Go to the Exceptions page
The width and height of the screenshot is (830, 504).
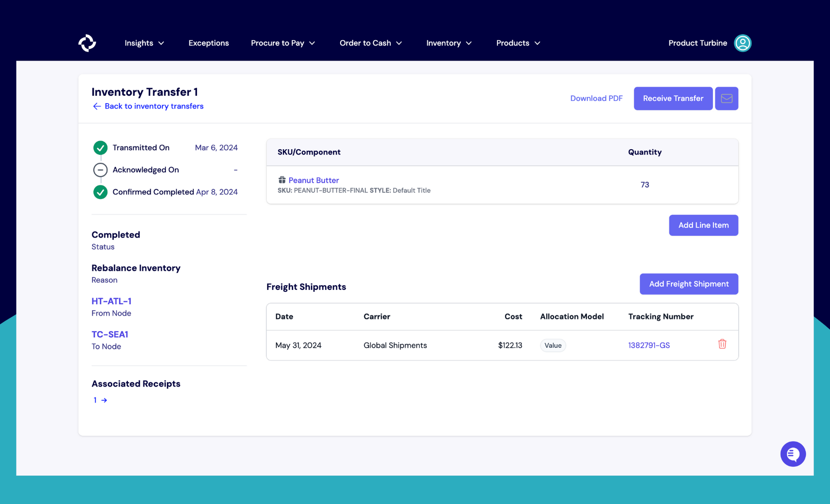[x=208, y=43]
